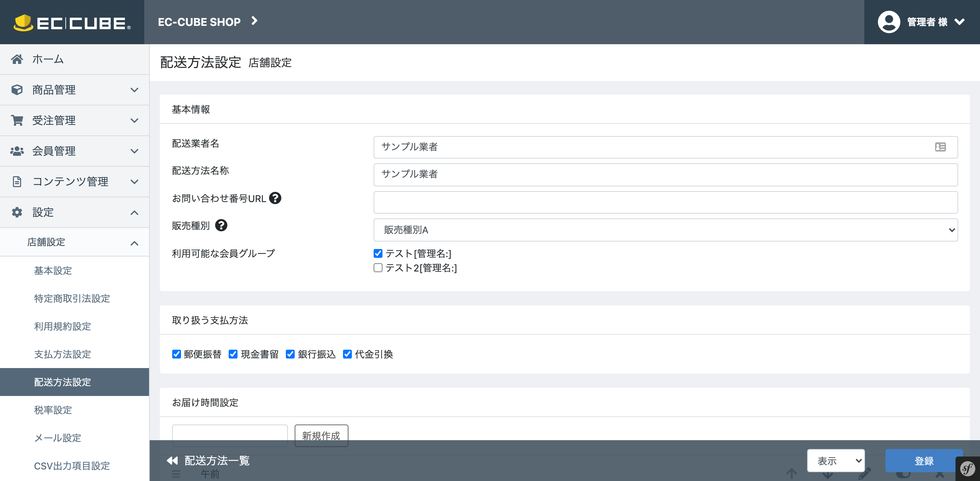Open the 管理者 様 account menu
Image resolution: width=980 pixels, height=481 pixels.
922,22
